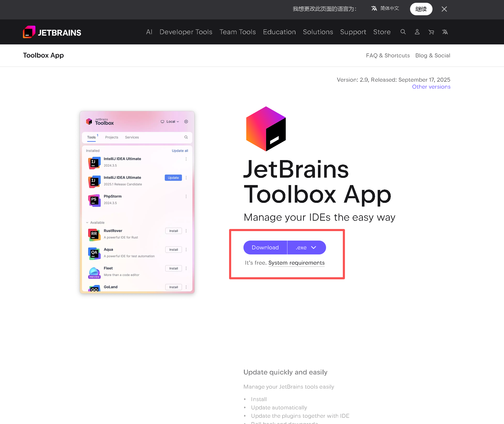Open more options for RustRover
The image size is (504, 424).
[x=186, y=231]
